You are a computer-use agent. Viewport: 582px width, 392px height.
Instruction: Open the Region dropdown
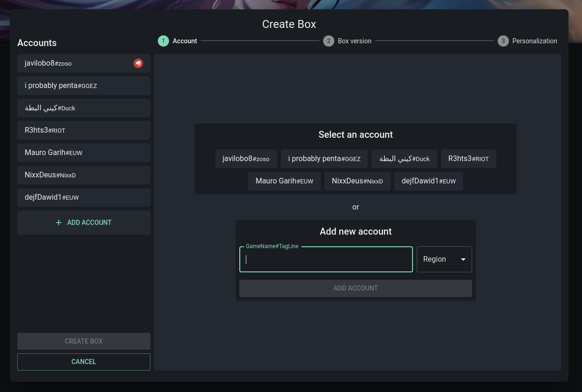[x=444, y=259]
